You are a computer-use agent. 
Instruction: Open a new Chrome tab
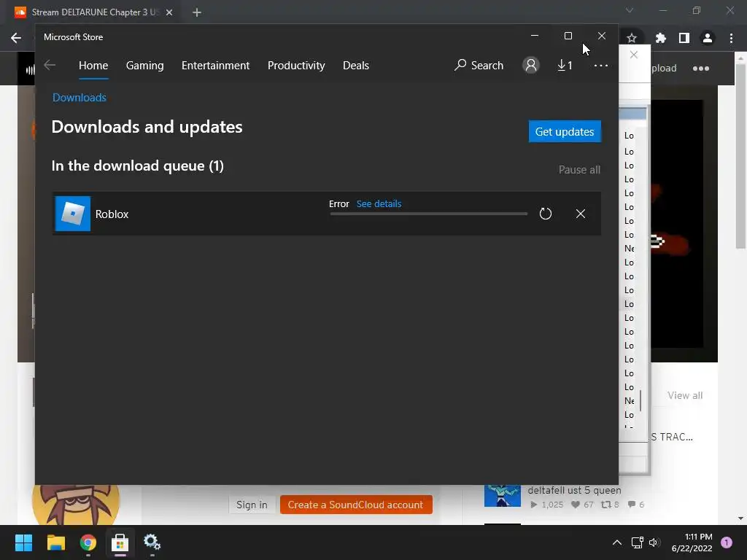[197, 12]
